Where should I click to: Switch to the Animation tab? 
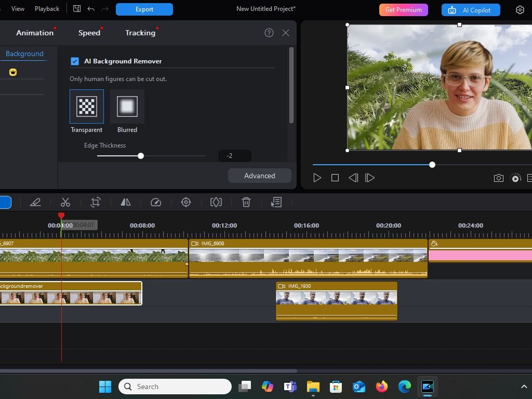click(x=35, y=33)
